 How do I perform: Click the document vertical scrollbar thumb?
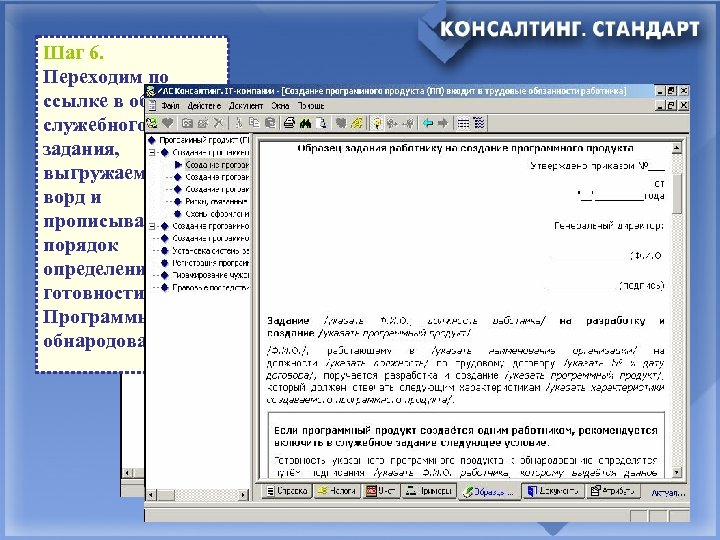coord(676,192)
